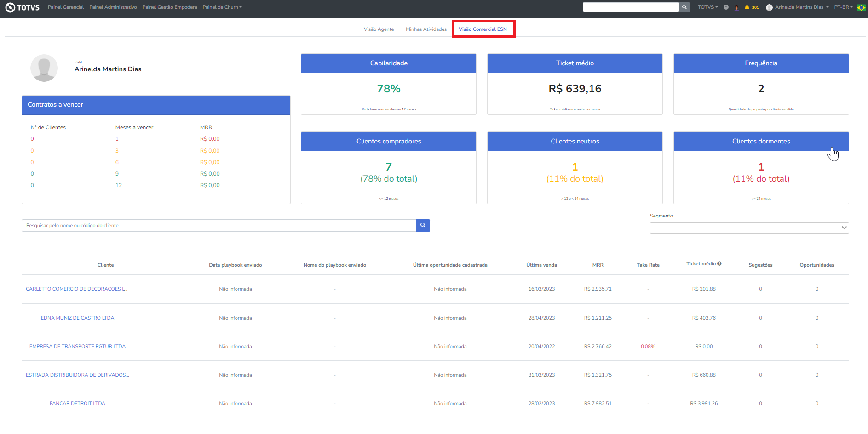Open client ESTRADA DISTRIBUIDORA DE DERIVADOS
The image size is (868, 434).
(77, 375)
